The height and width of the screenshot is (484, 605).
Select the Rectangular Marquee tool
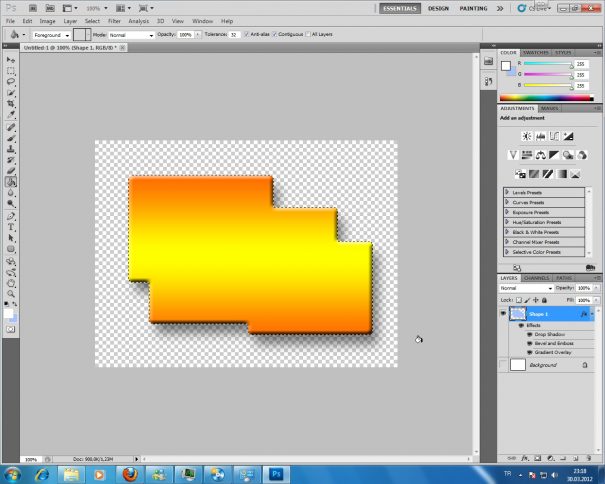[11, 71]
